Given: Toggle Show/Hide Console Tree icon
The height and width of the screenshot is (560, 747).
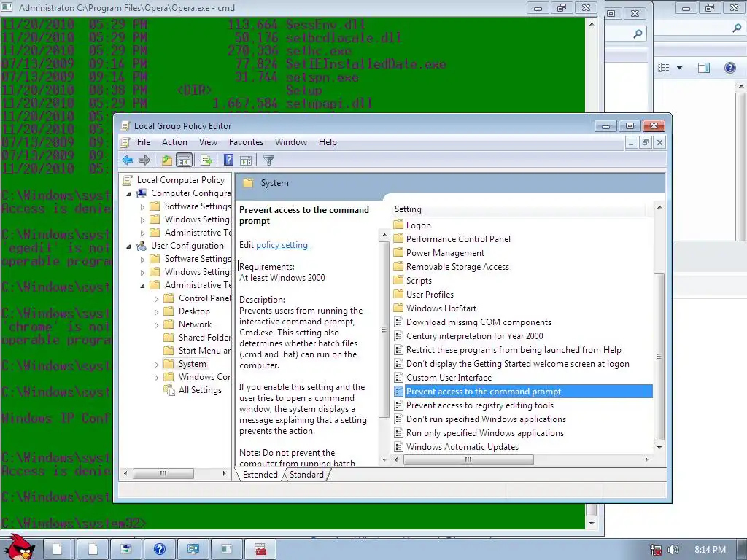Looking at the screenshot, I should (x=184, y=160).
